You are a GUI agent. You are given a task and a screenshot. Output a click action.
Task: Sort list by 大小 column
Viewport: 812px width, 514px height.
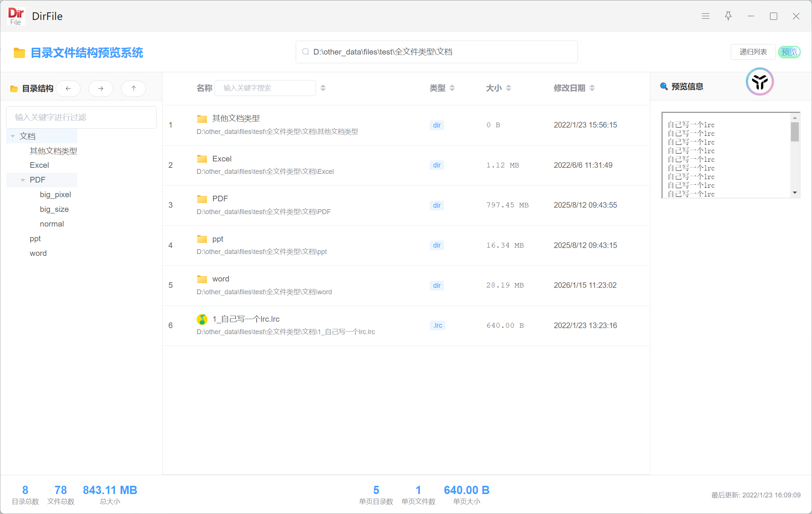508,88
